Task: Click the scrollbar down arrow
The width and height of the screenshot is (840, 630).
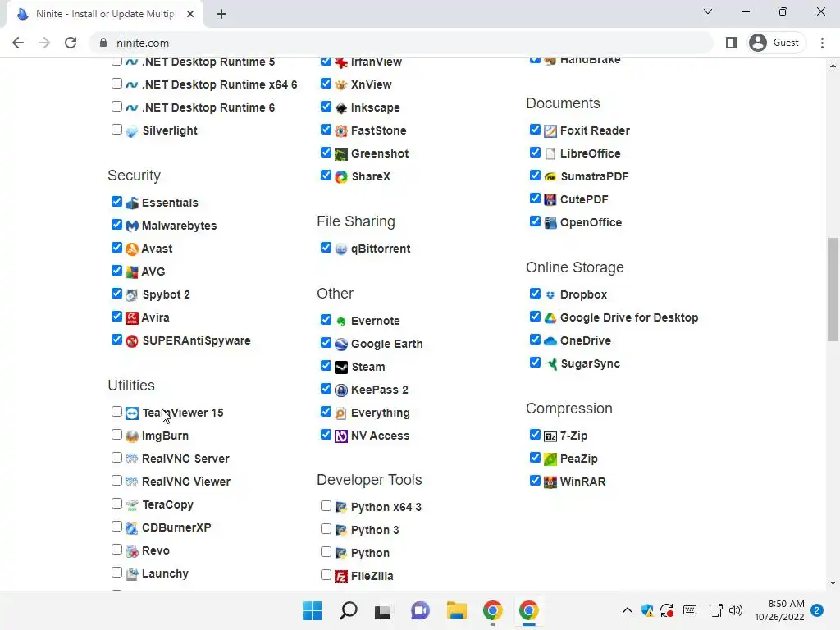Action: click(x=833, y=583)
